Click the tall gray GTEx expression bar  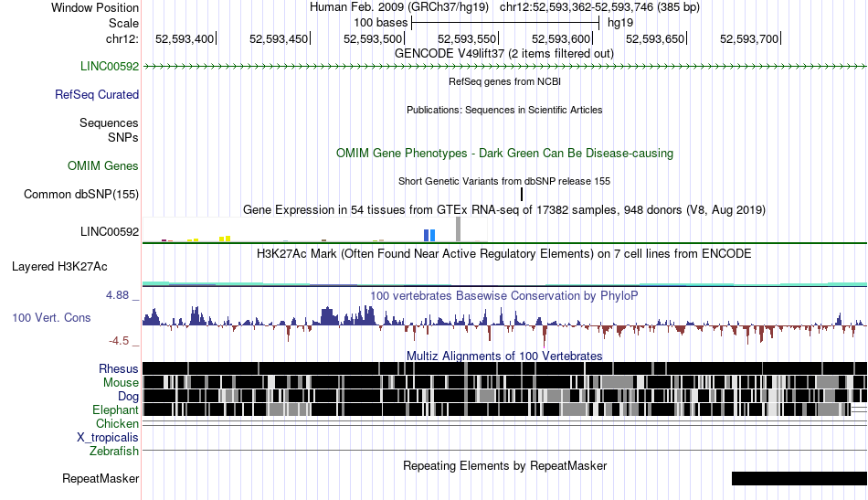pyautogui.click(x=458, y=229)
